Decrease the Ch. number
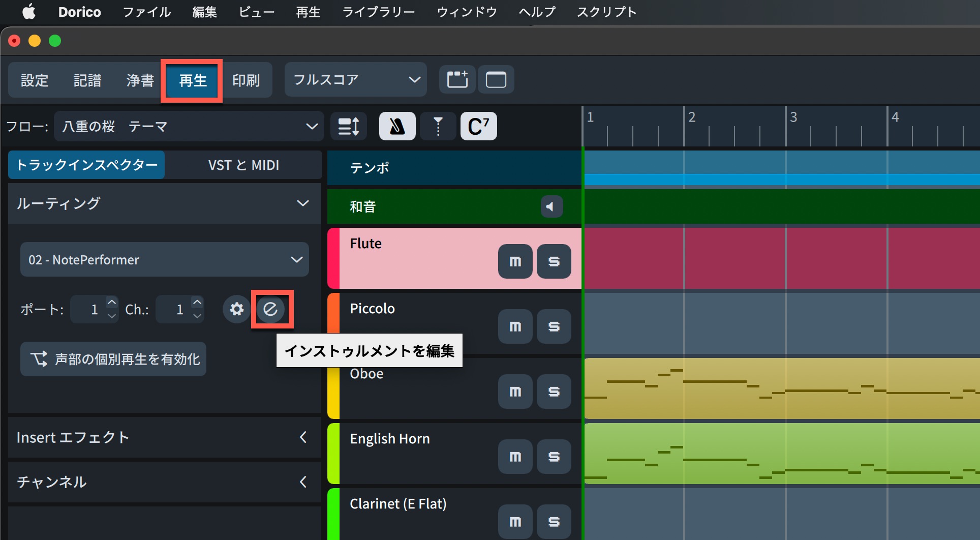This screenshot has height=540, width=980. coord(197,316)
